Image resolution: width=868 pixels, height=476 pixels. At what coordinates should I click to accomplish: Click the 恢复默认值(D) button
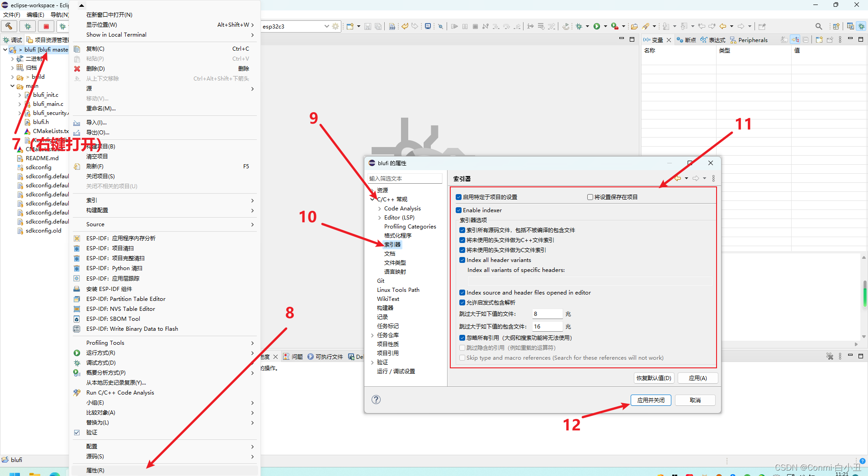point(654,378)
